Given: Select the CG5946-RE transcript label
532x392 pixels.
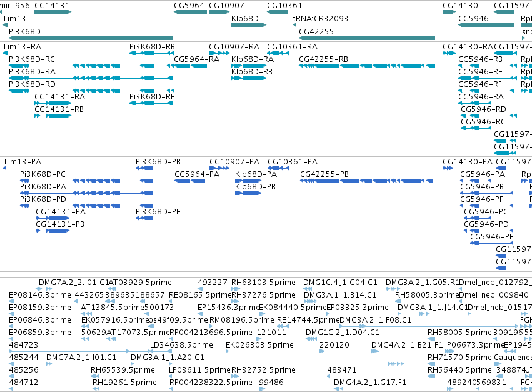Looking at the screenshot, I should 481,72.
